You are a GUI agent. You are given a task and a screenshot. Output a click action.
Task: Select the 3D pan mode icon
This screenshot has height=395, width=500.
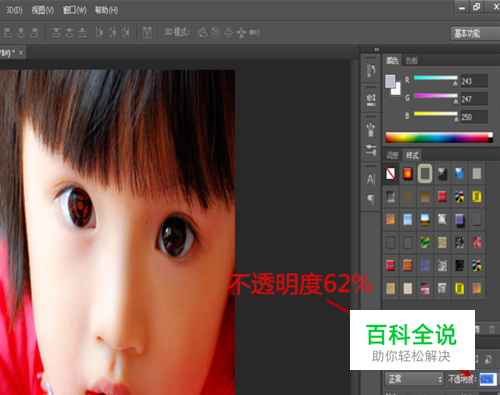(228, 32)
